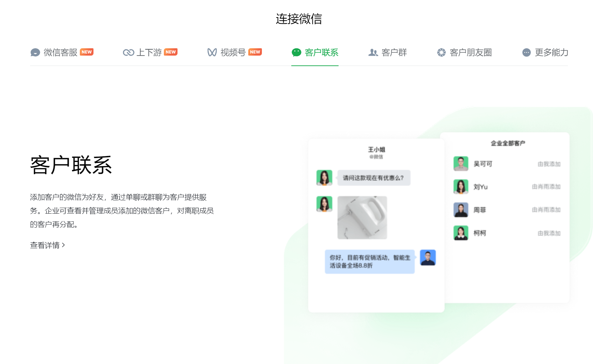598x364 pixels.
Task: Select the 吴可可 customer name
Action: tap(483, 164)
